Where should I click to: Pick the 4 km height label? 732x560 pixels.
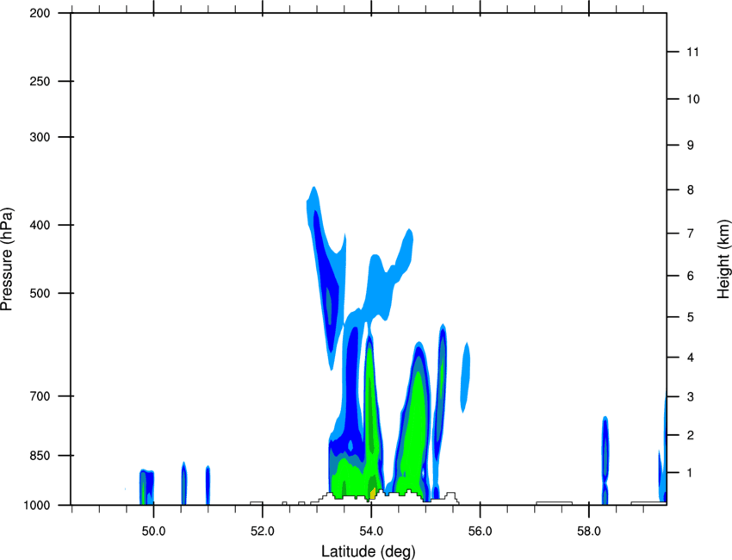pyautogui.click(x=691, y=358)
